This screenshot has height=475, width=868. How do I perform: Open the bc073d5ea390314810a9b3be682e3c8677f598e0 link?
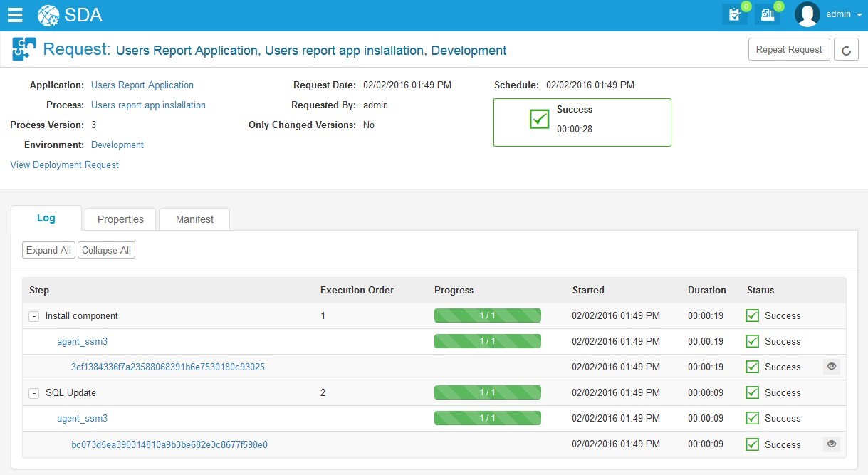[169, 444]
